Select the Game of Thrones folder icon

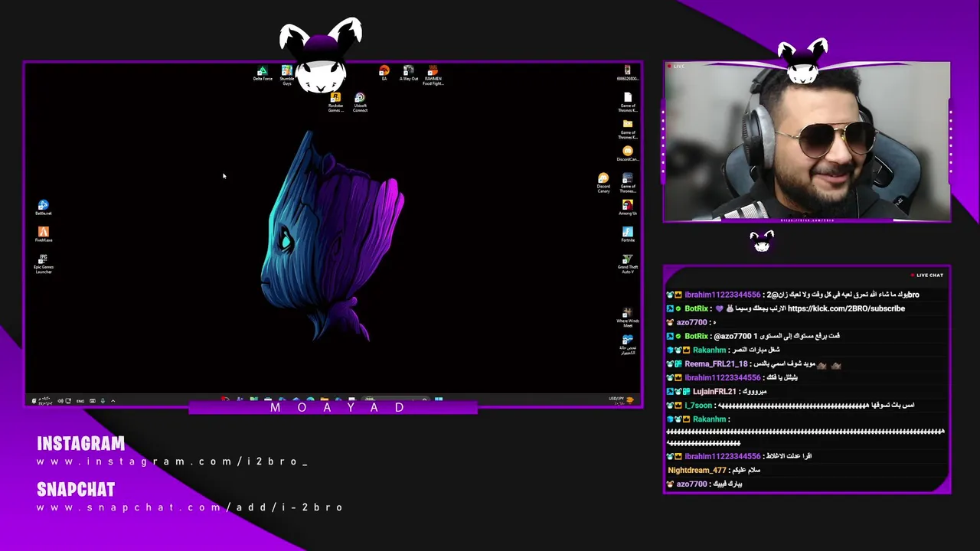click(x=628, y=129)
